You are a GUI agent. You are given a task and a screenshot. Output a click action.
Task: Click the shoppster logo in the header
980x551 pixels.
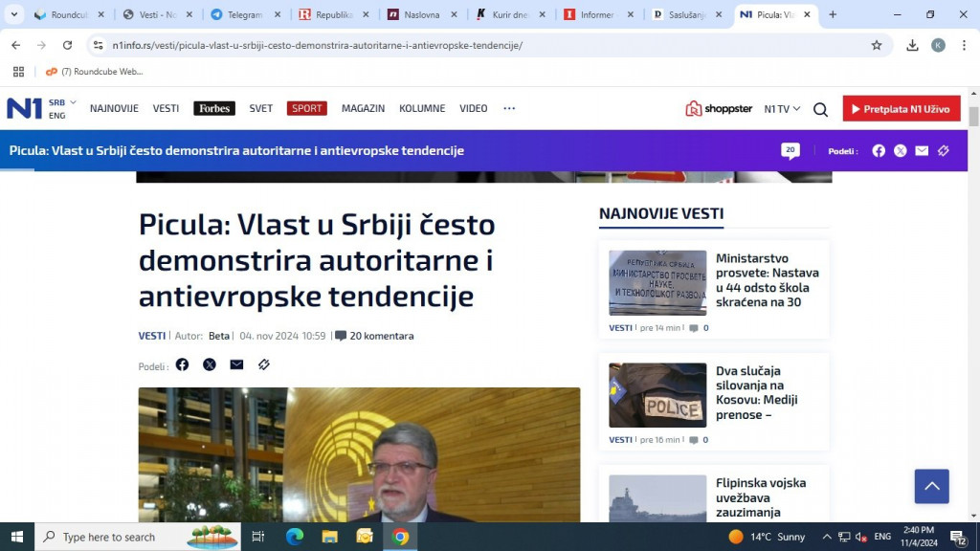(719, 109)
